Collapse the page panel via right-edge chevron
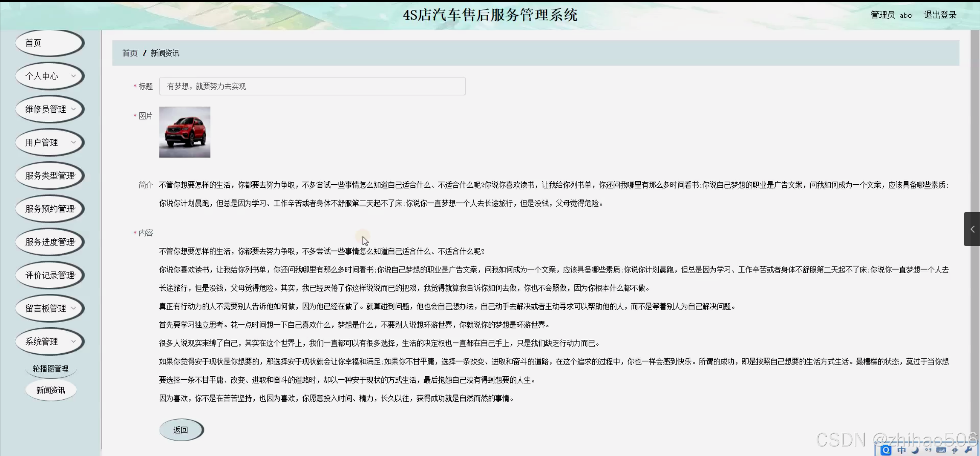The width and height of the screenshot is (980, 456). click(x=973, y=229)
